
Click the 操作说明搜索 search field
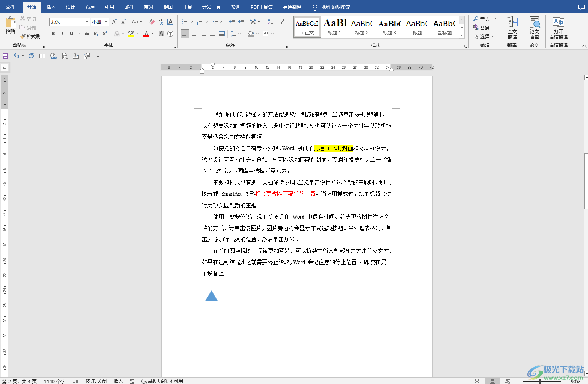pyautogui.click(x=336, y=7)
